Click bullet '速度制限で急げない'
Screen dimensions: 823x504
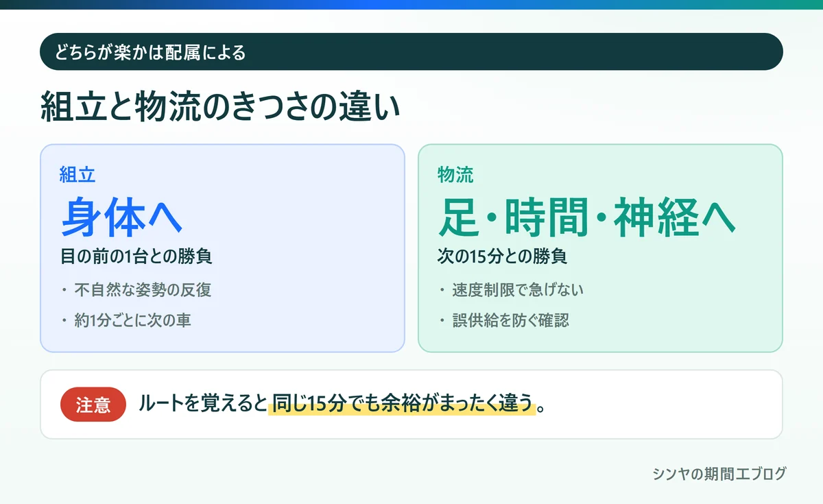[x=518, y=289]
